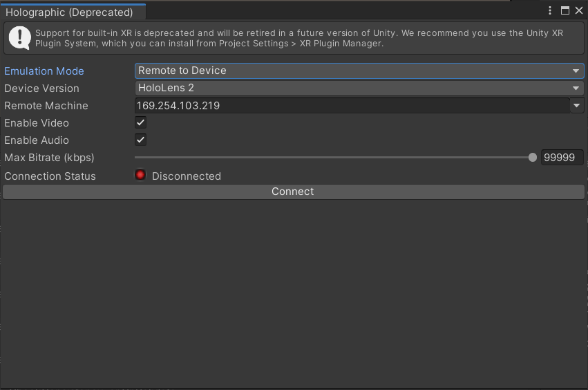This screenshot has height=390, width=588.
Task: Toggle the Enable Audio checkbox
Action: coord(141,140)
